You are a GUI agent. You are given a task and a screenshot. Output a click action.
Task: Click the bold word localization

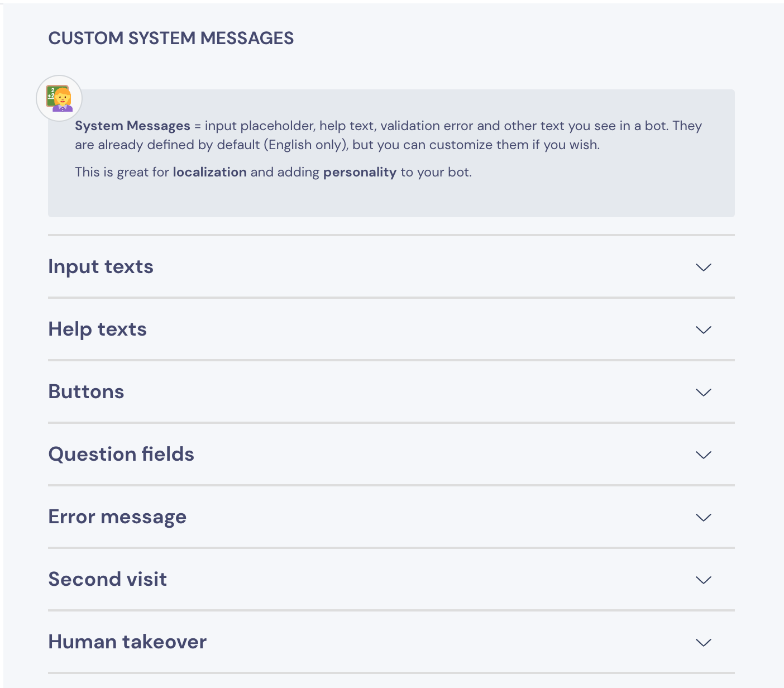(210, 172)
